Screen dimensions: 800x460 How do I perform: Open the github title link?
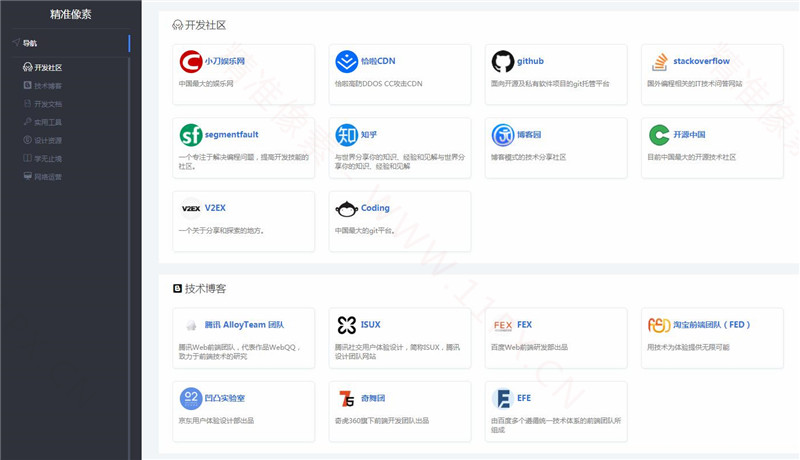(530, 61)
